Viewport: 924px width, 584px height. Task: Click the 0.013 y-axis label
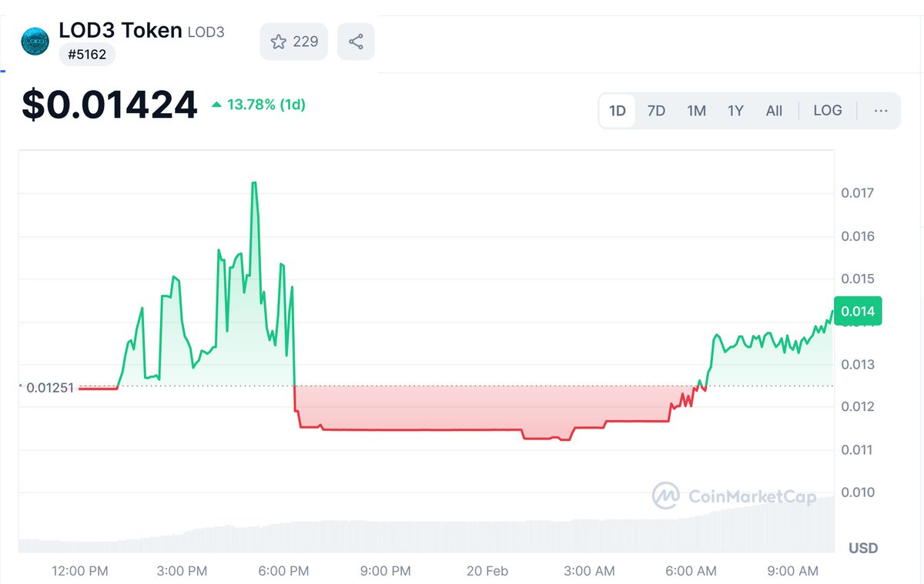858,364
